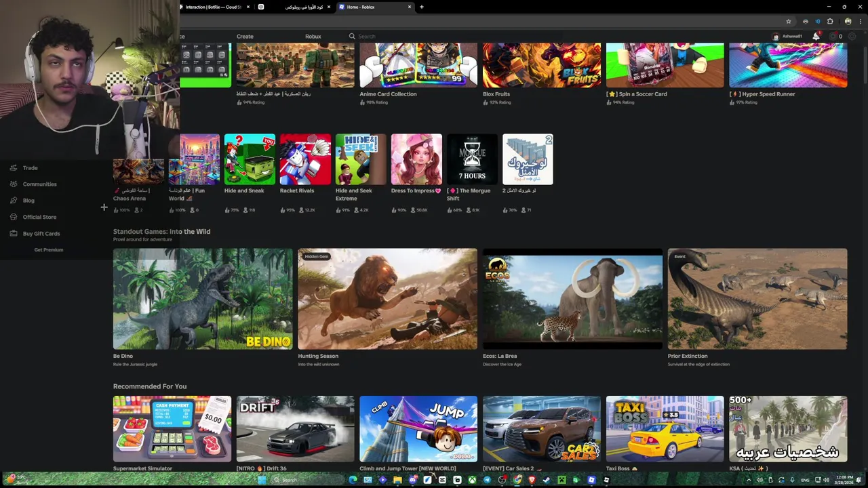This screenshot has height=488, width=868.
Task: Open the Official Store sidebar icon
Action: [14, 217]
